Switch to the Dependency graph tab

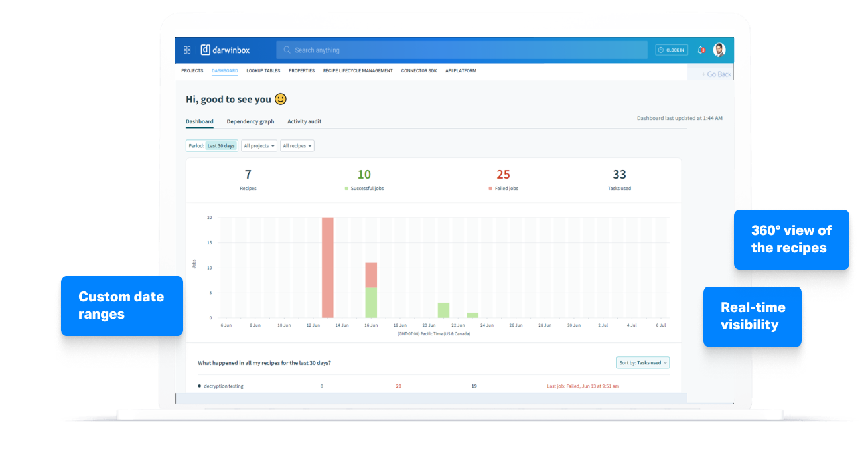250,121
